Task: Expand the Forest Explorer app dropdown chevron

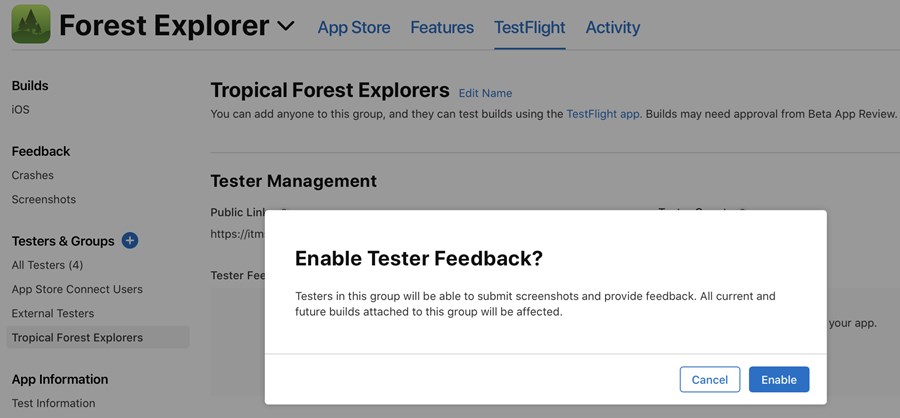Action: (286, 26)
